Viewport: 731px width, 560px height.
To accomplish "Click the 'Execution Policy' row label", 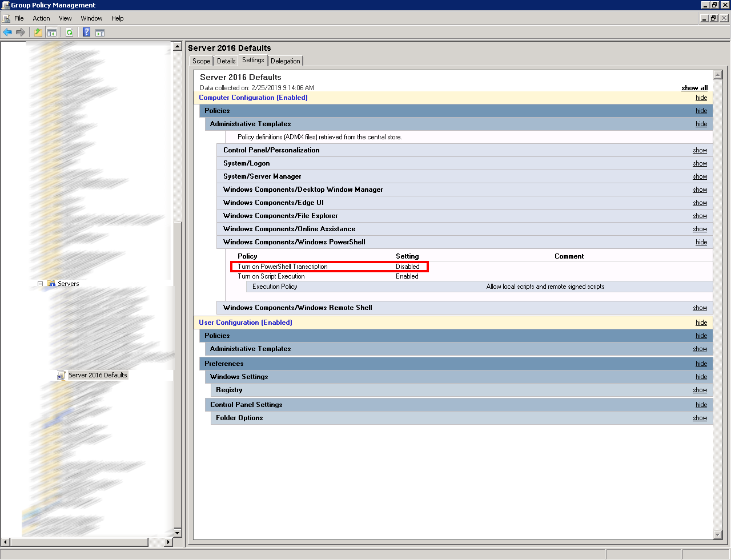I will (275, 287).
